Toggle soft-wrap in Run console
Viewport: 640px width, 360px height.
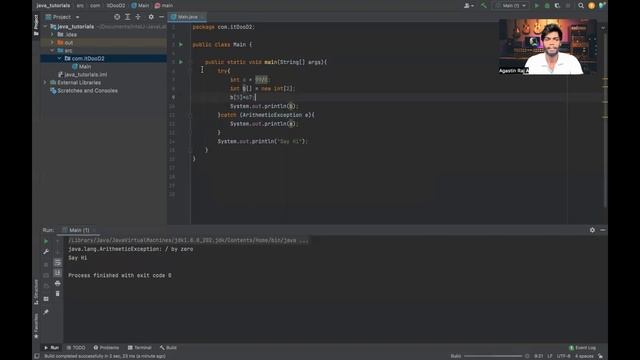coord(58,262)
